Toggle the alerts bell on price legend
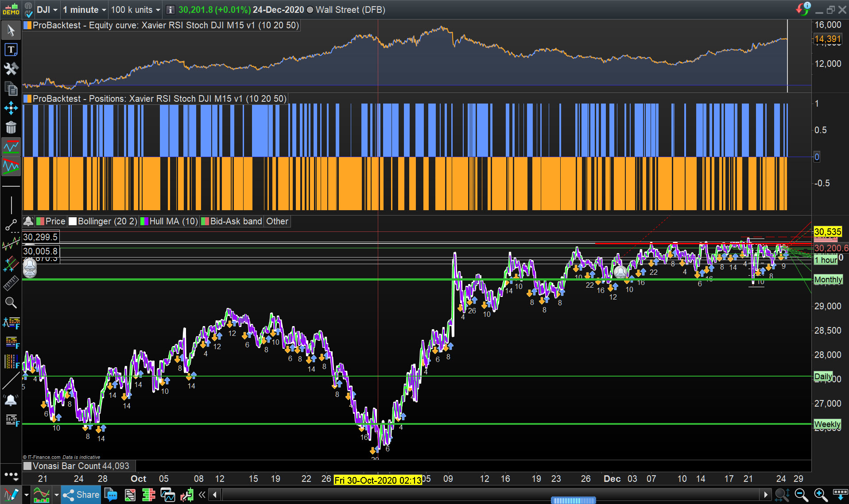The width and height of the screenshot is (849, 504). [28, 221]
